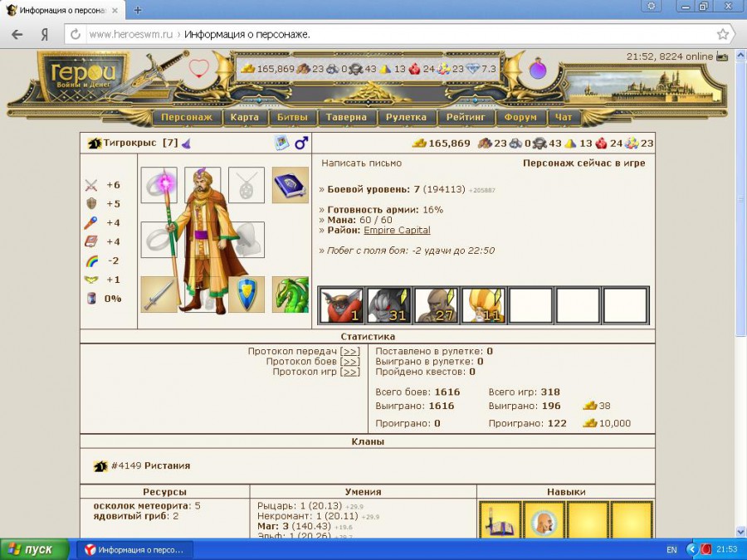Open the Форум menu
The image size is (747, 560).
[520, 117]
